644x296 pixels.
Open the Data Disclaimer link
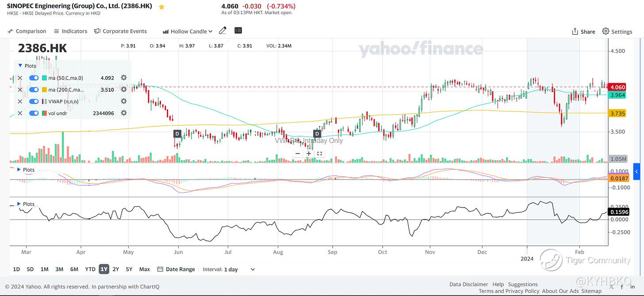pyautogui.click(x=468, y=284)
